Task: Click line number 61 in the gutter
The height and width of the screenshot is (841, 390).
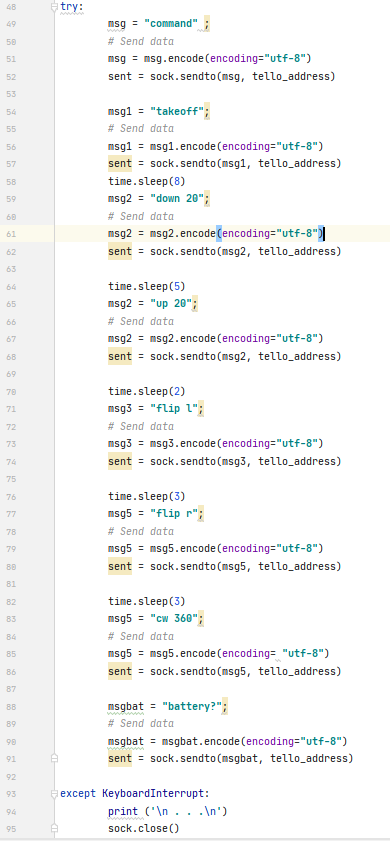Action: click(x=12, y=234)
